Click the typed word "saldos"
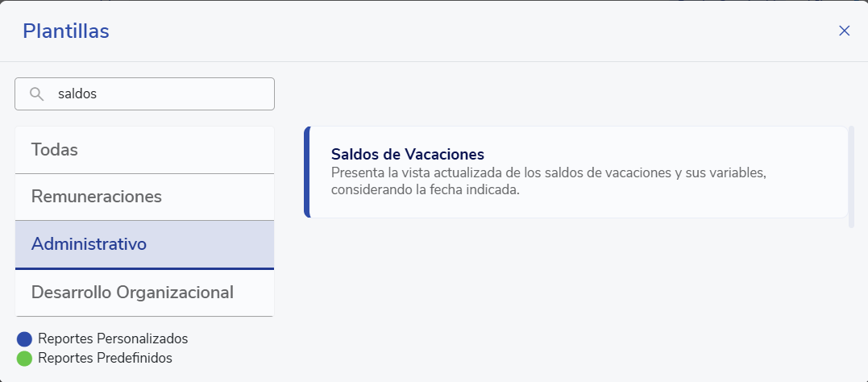 point(77,93)
